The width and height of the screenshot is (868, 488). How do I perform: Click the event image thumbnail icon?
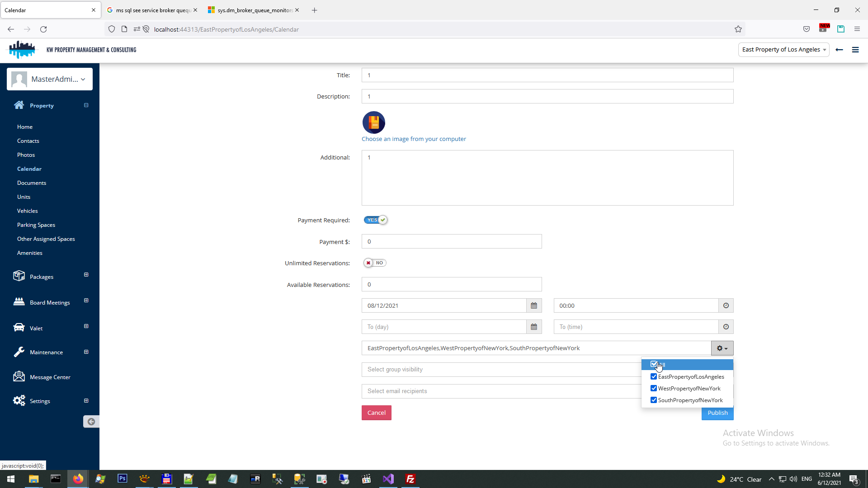click(x=373, y=122)
